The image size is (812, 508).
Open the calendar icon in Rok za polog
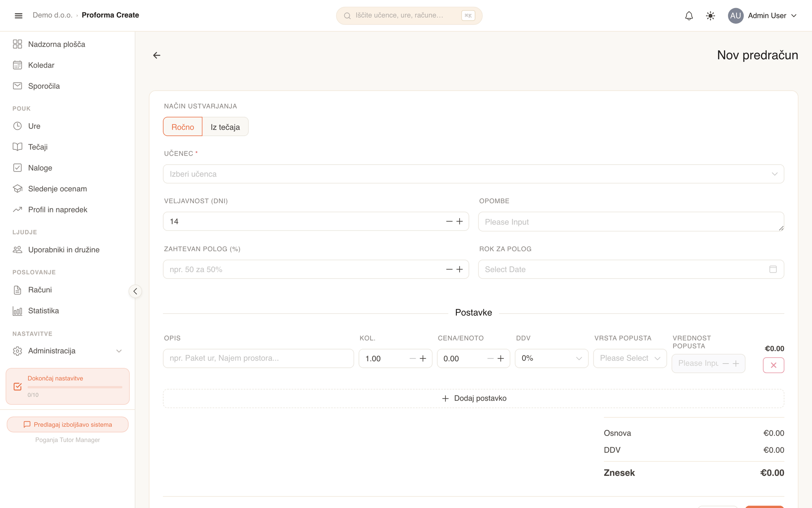[x=773, y=269]
